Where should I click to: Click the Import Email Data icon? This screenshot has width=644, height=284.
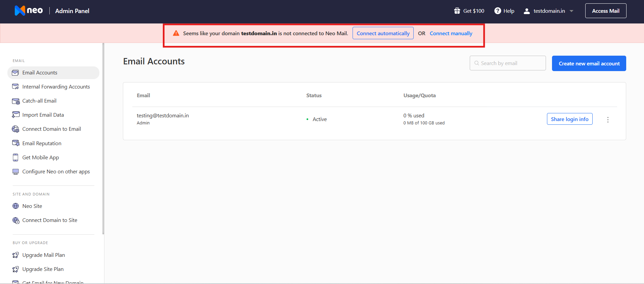(15, 115)
